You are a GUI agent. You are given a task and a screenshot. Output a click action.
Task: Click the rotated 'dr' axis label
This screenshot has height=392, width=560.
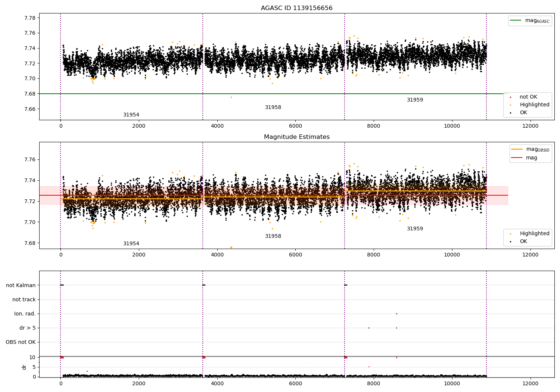click(x=24, y=367)
